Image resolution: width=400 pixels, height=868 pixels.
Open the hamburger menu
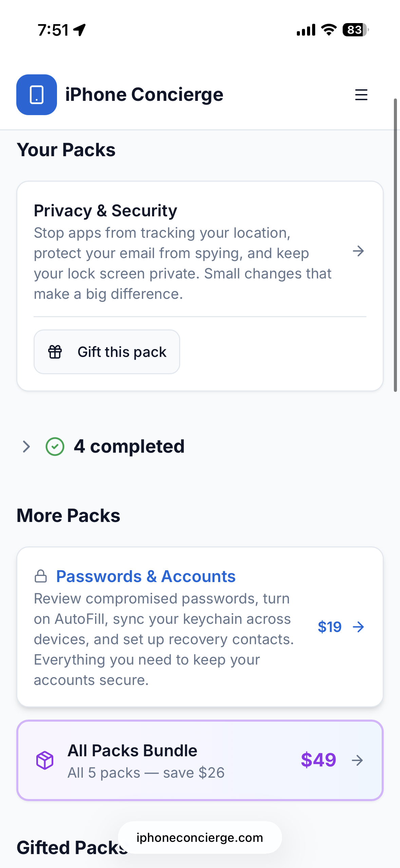tap(361, 95)
